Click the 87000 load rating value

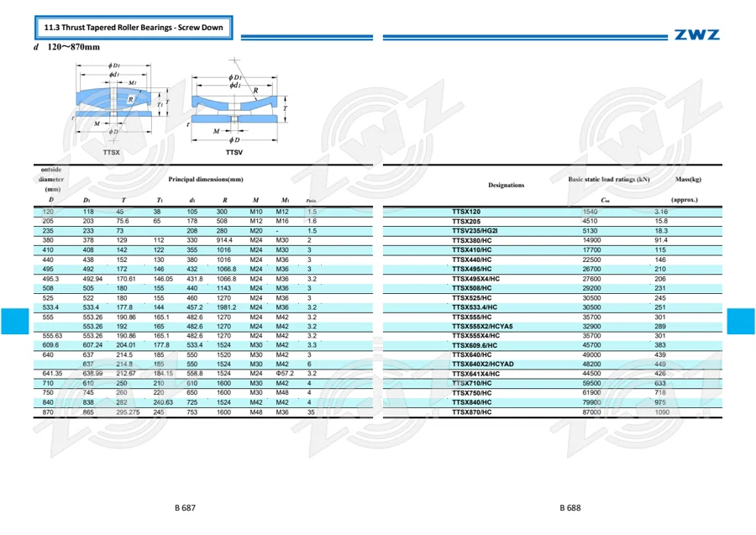click(591, 412)
